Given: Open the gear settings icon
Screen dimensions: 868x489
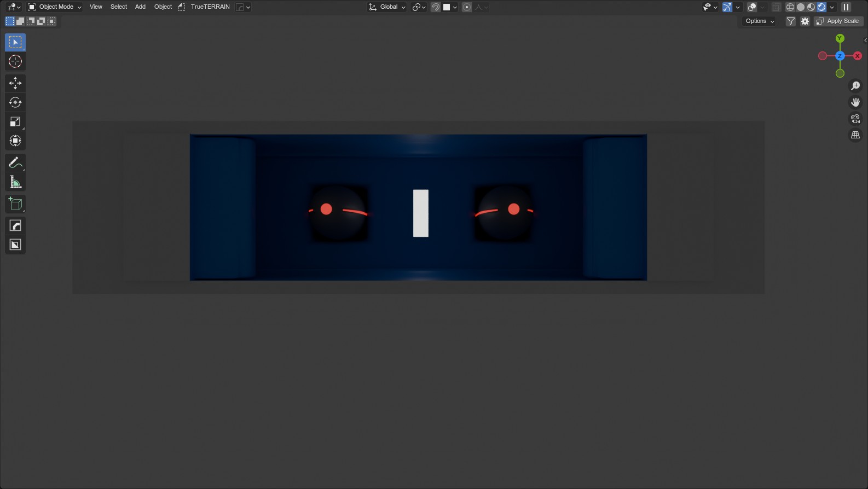Looking at the screenshot, I should [x=805, y=21].
